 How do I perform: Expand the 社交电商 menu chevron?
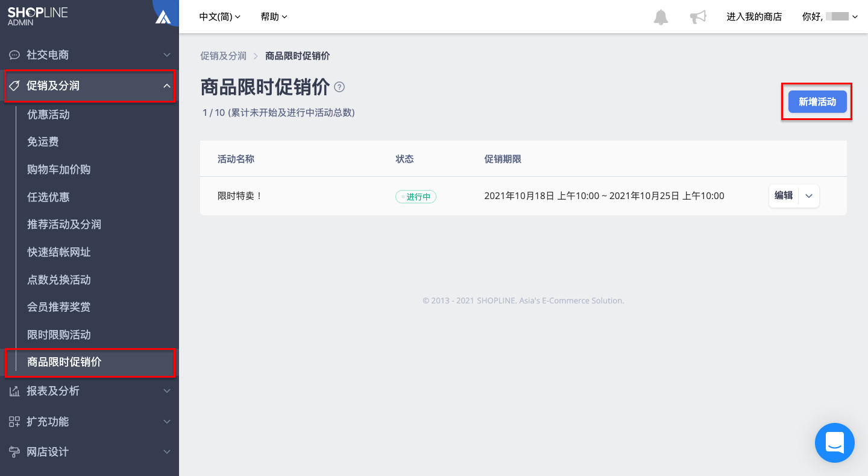coord(167,55)
